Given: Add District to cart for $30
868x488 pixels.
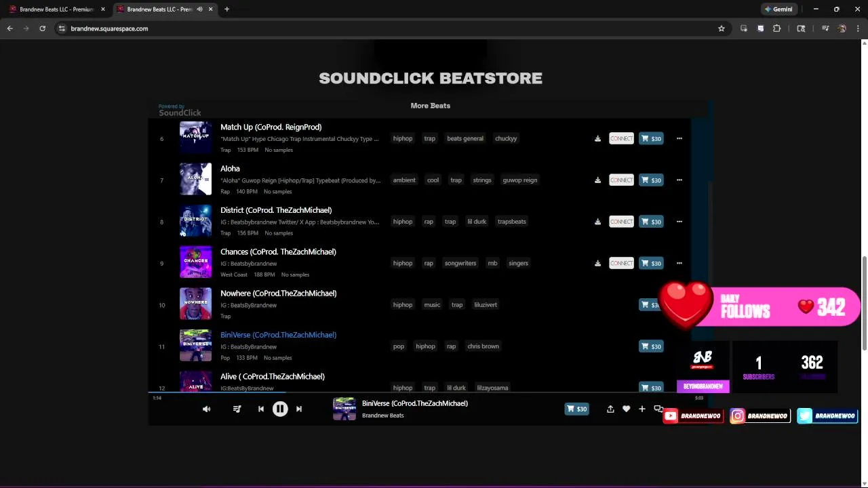Looking at the screenshot, I should (x=651, y=222).
